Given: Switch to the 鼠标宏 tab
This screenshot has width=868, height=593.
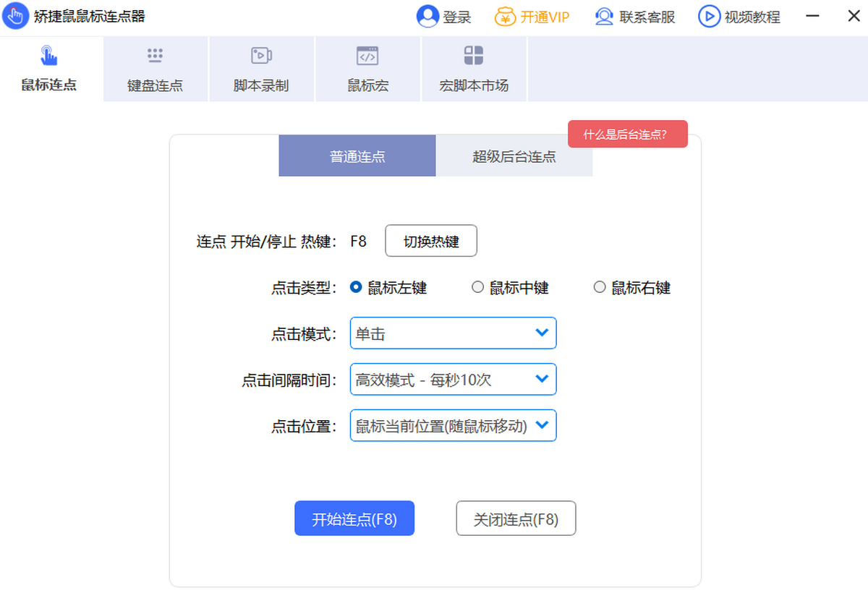Looking at the screenshot, I should 367,69.
